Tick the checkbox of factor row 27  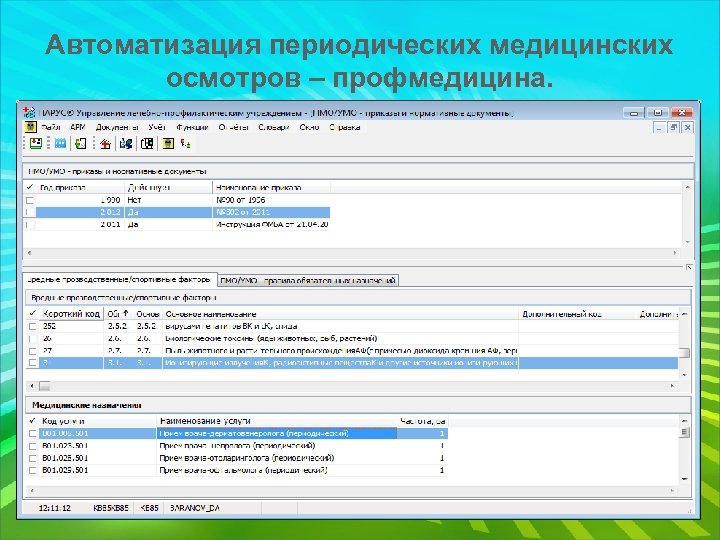point(33,351)
